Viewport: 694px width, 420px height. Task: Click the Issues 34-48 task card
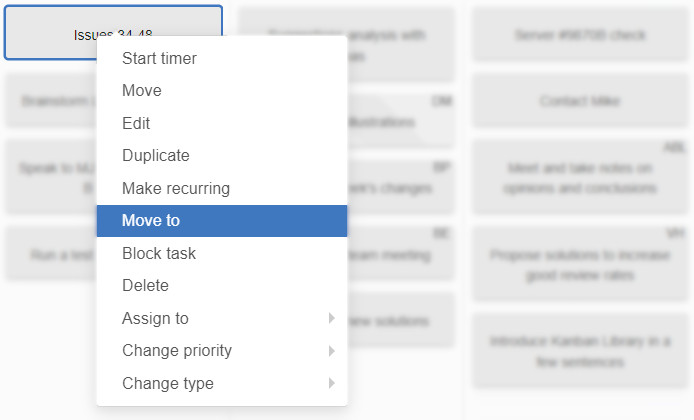(50, 32)
